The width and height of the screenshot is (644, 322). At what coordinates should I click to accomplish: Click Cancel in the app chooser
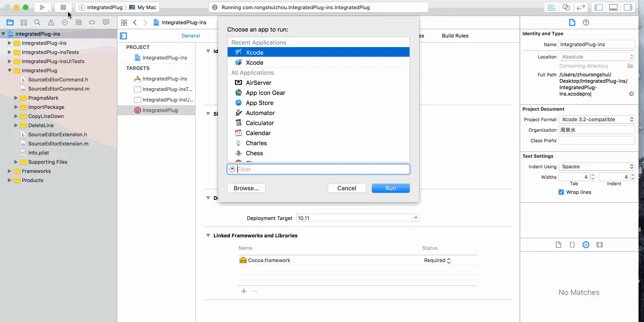(347, 188)
